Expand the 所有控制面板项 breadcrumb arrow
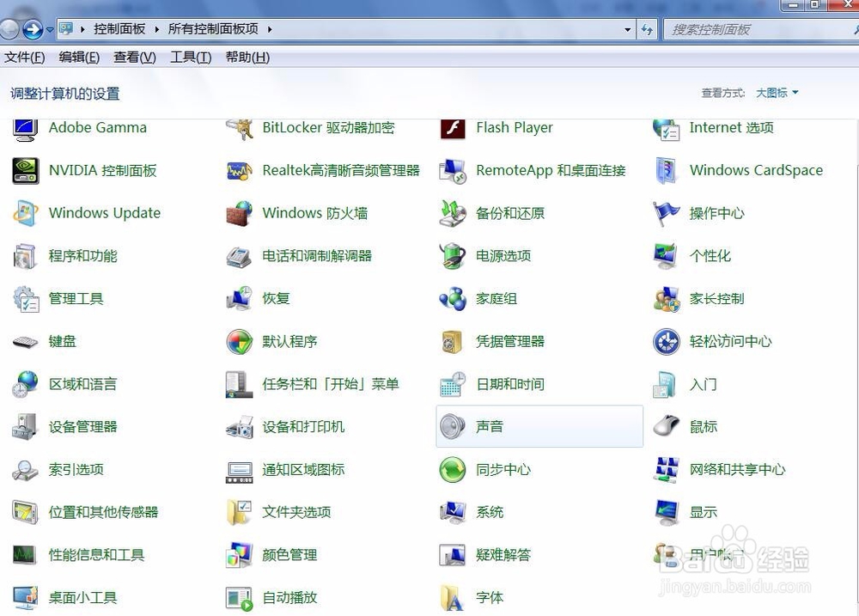The height and width of the screenshot is (616, 859). [269, 29]
